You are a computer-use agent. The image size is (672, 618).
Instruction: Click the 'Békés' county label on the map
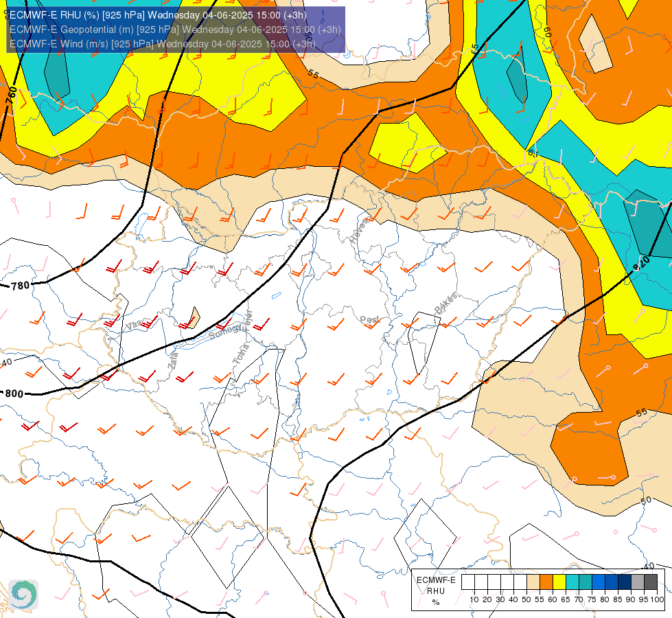point(446,303)
